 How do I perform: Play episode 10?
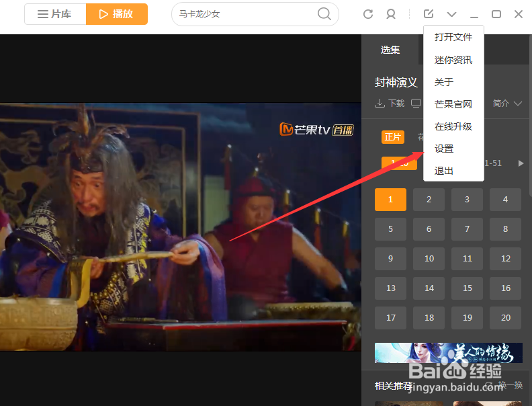(x=429, y=259)
